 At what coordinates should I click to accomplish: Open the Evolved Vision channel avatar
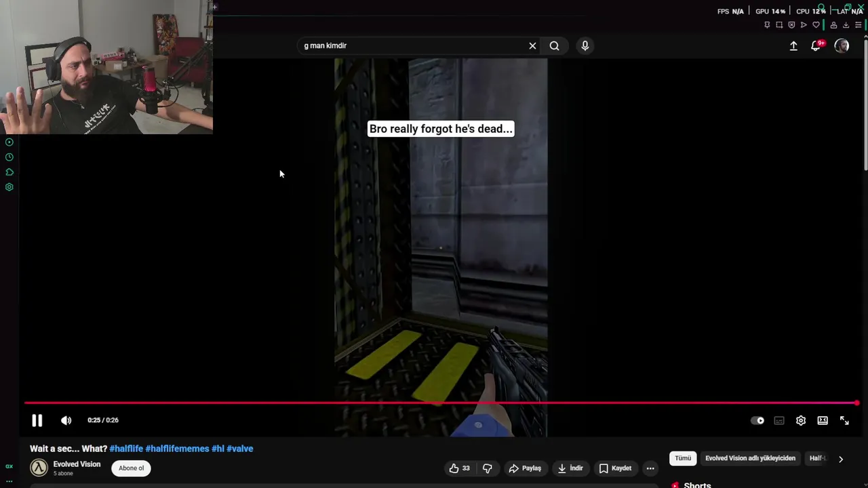pos(39,468)
